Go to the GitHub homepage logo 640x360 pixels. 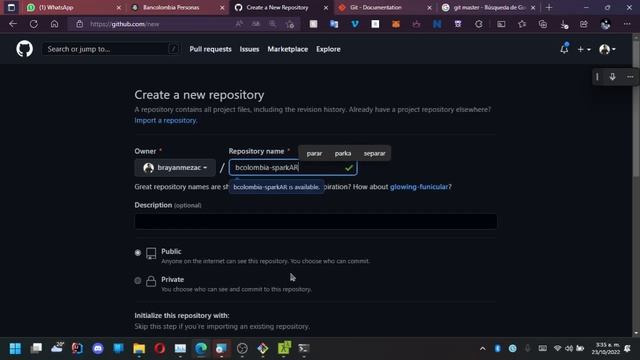(24, 49)
